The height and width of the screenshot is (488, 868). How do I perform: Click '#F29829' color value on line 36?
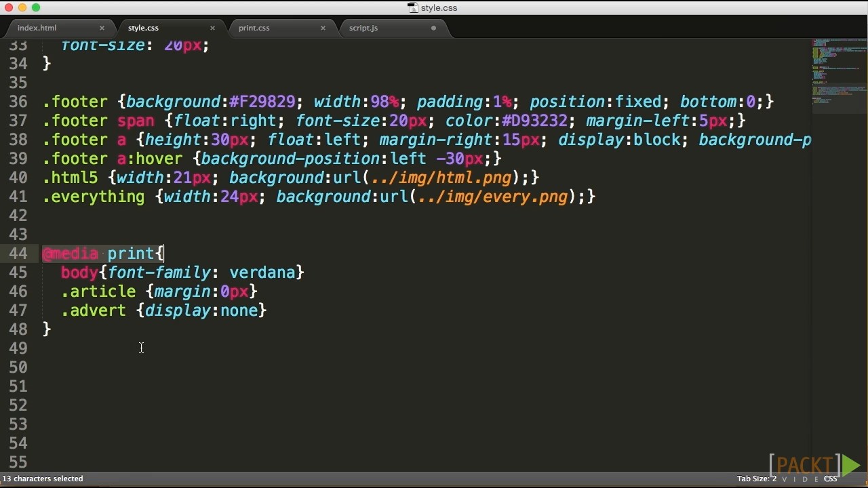pyautogui.click(x=262, y=102)
